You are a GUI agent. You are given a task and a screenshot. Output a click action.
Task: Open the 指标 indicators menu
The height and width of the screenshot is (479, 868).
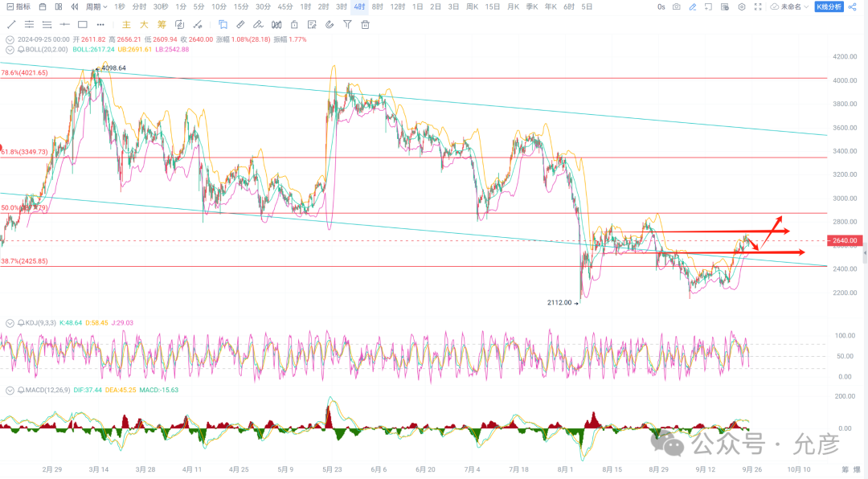(x=18, y=6)
